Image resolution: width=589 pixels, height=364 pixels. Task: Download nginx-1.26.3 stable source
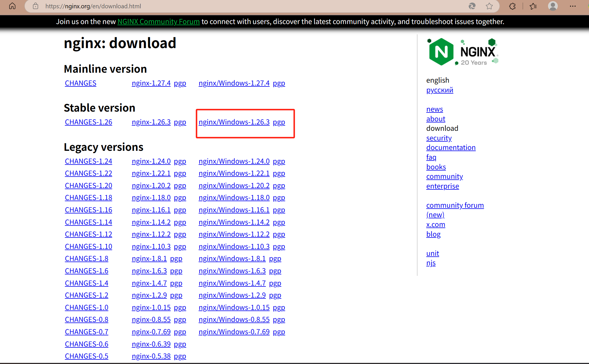tap(151, 122)
